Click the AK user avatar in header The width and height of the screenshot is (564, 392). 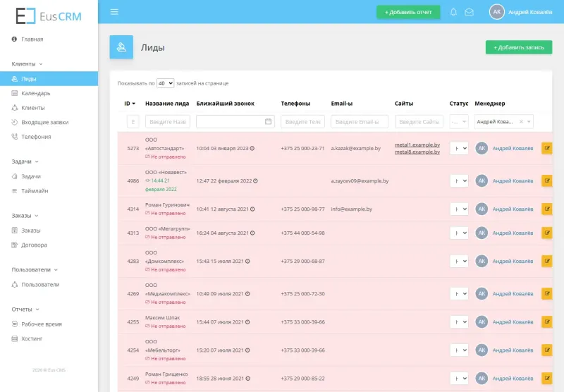[x=497, y=12]
